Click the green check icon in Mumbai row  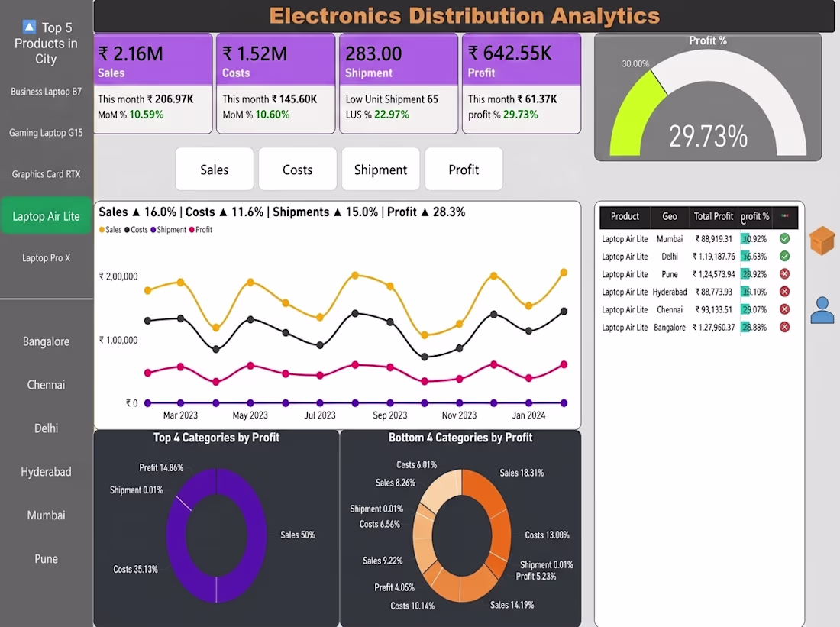[x=784, y=238]
